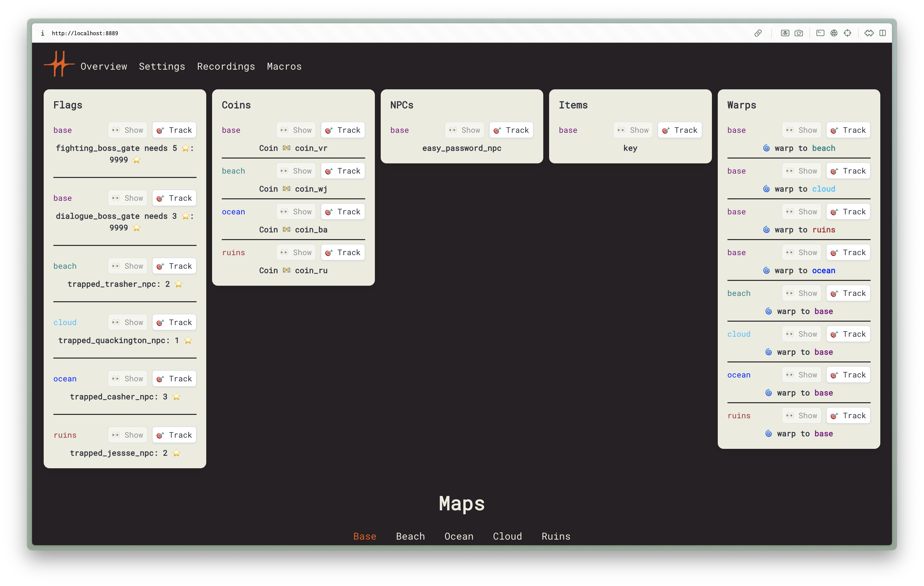
Task: Show the coin_wj beach coin
Action: pos(296,171)
